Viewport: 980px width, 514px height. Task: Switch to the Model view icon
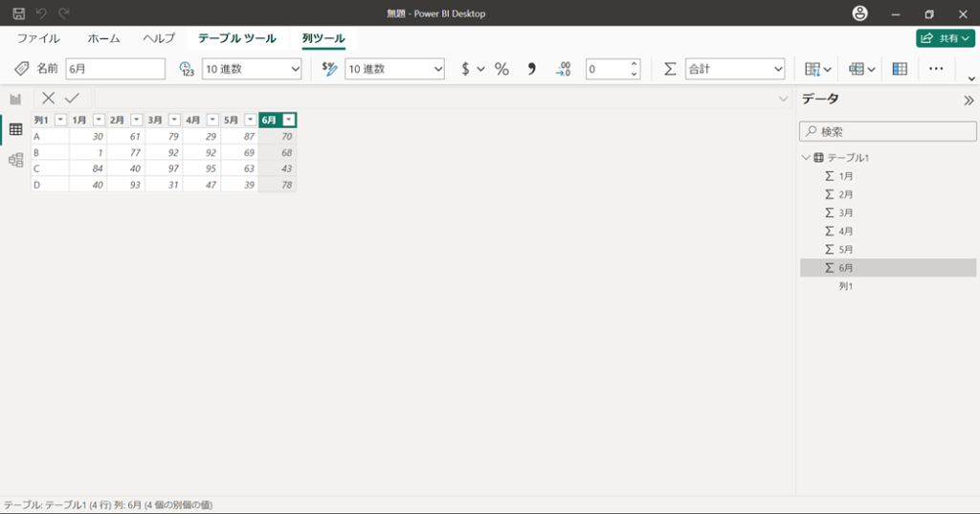pos(15,160)
